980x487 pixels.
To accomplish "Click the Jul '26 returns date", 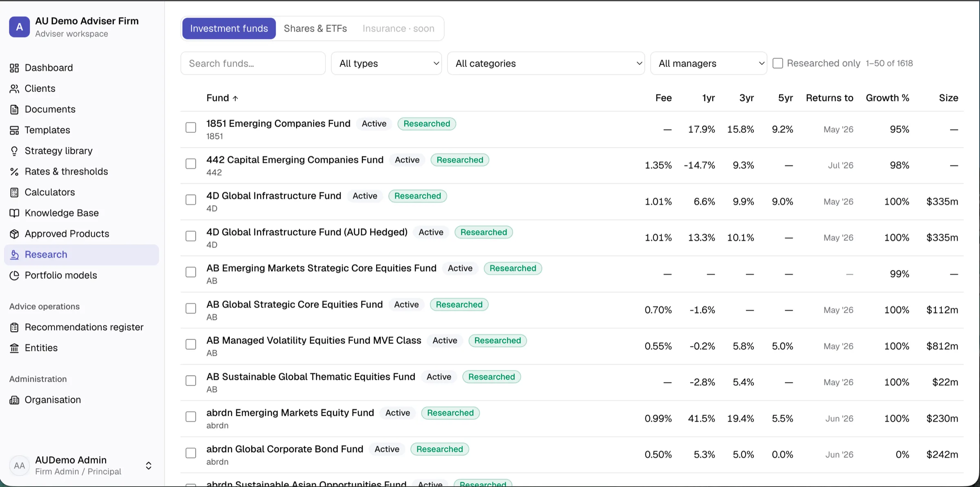I will point(840,165).
